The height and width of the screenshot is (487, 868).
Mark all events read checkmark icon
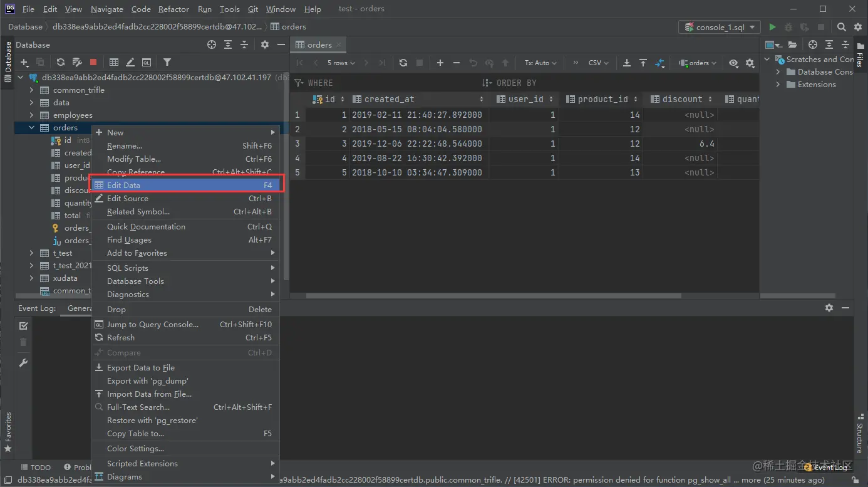click(x=23, y=325)
